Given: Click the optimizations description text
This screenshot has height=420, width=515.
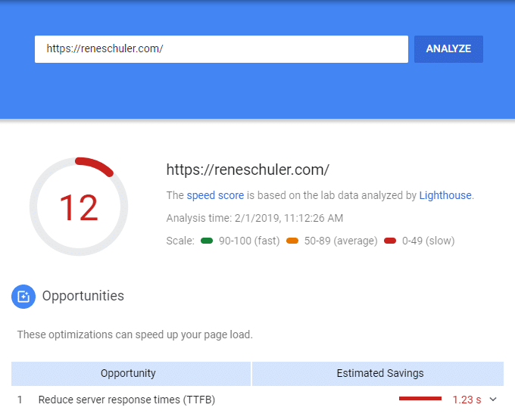Looking at the screenshot, I should [135, 334].
